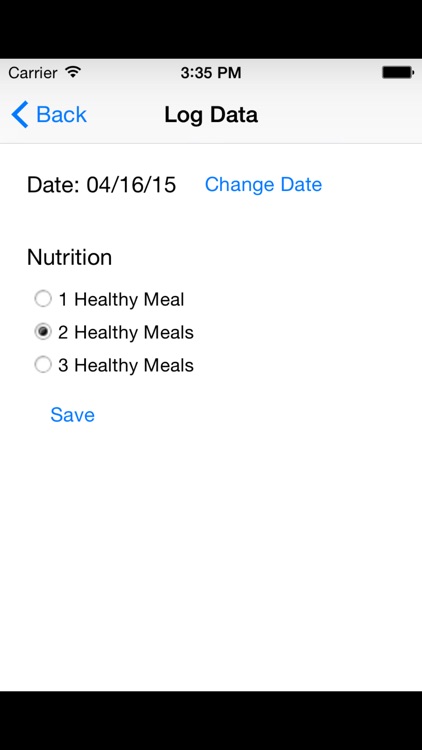
Task: Tap the blue back chevron arrow
Action: [x=20, y=114]
